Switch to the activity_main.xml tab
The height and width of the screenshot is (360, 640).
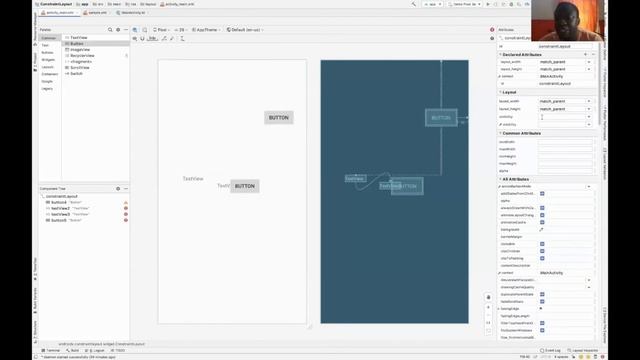tap(60, 13)
